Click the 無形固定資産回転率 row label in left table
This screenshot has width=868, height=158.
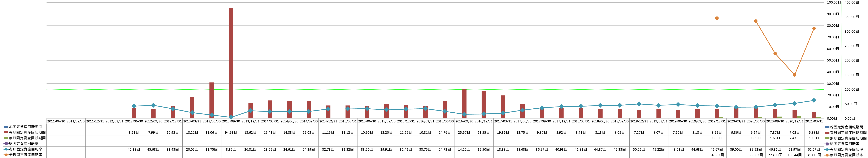pos(25,155)
